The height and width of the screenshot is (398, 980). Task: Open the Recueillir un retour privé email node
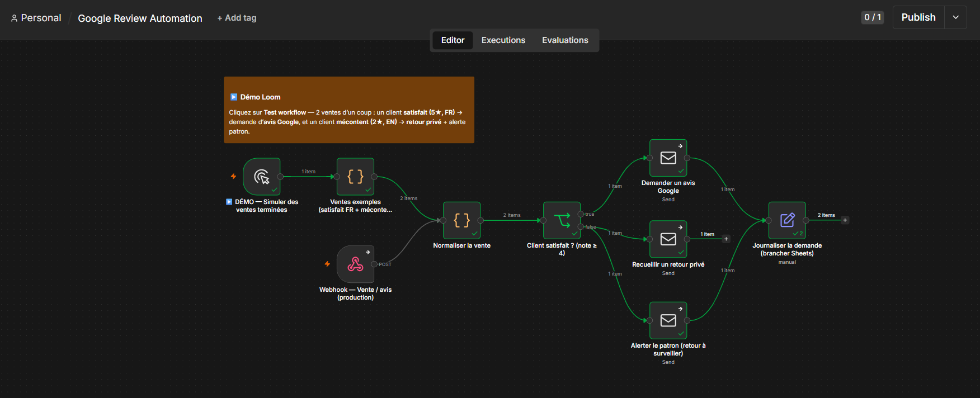pos(668,239)
